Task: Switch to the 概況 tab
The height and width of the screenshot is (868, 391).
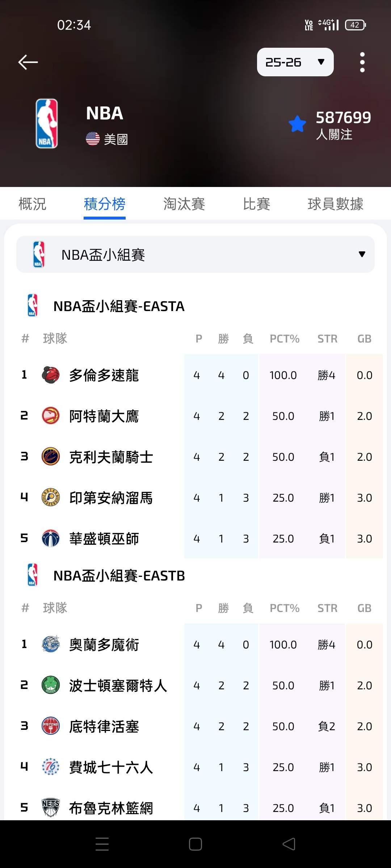Action: click(33, 204)
